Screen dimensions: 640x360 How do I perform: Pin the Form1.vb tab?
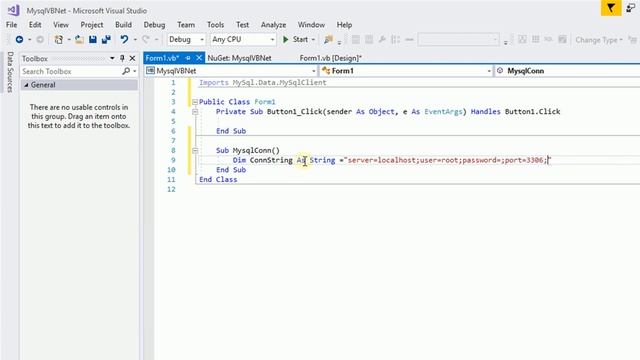188,58
